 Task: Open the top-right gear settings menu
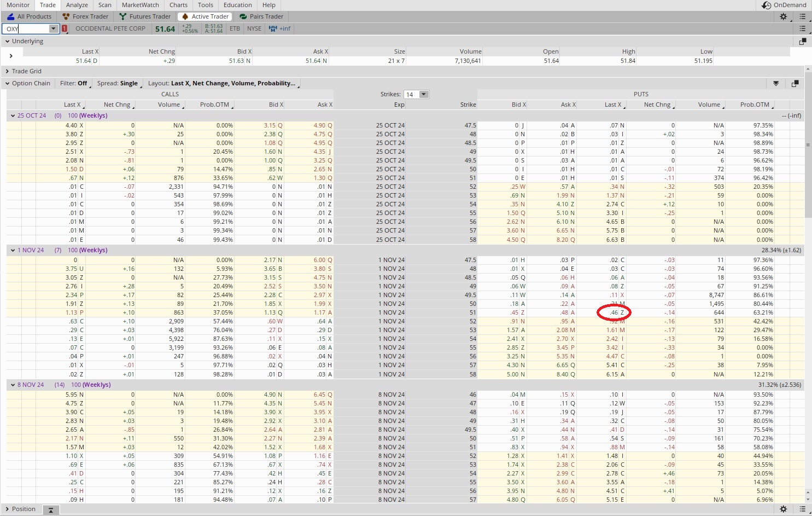[784, 16]
